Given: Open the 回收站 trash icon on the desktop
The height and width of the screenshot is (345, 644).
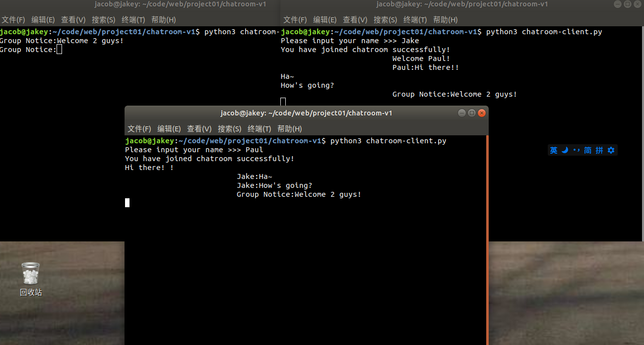Looking at the screenshot, I should 30,273.
